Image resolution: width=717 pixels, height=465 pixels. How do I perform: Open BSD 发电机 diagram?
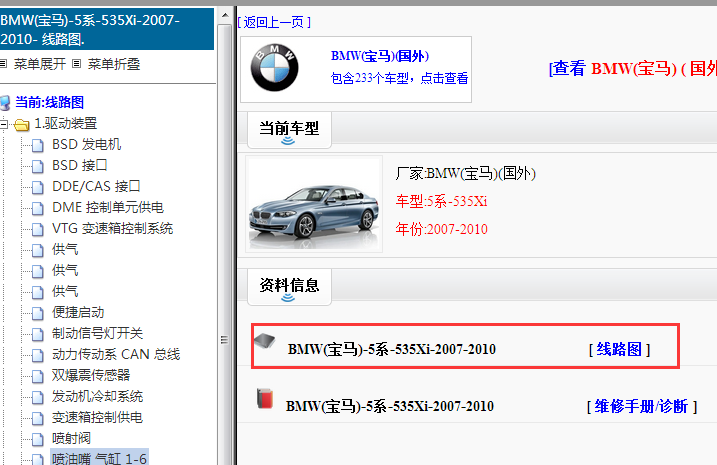point(86,144)
